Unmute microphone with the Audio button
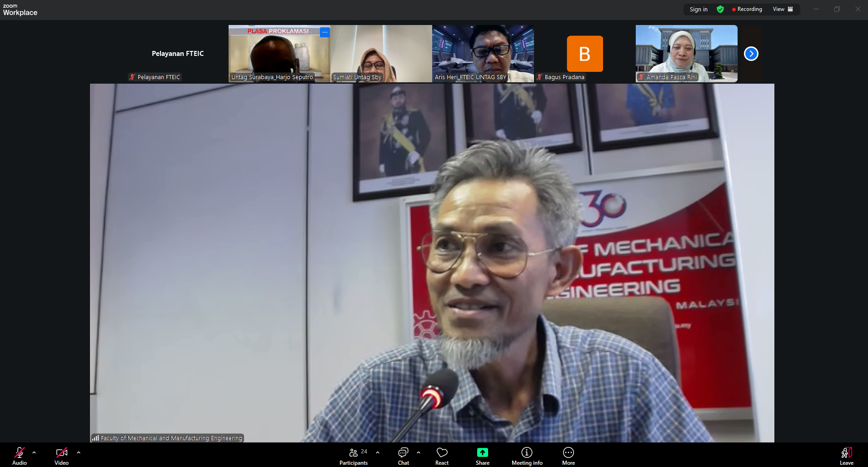 [19, 455]
